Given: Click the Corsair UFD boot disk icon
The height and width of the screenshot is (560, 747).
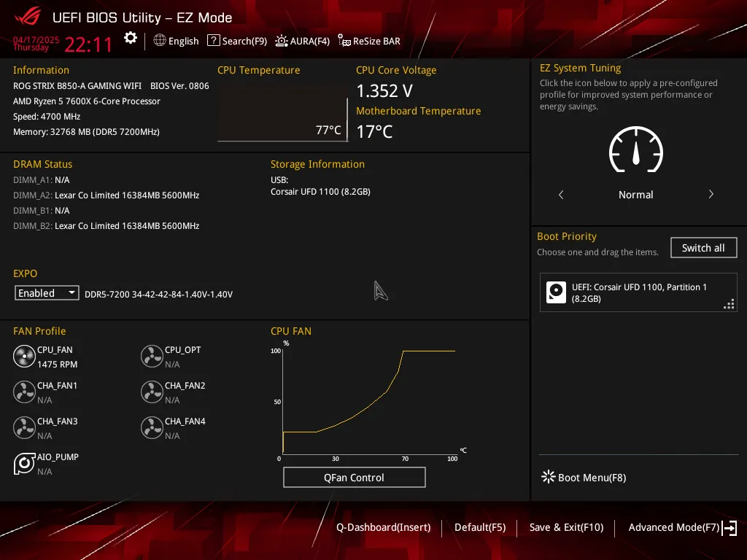Looking at the screenshot, I should (556, 292).
